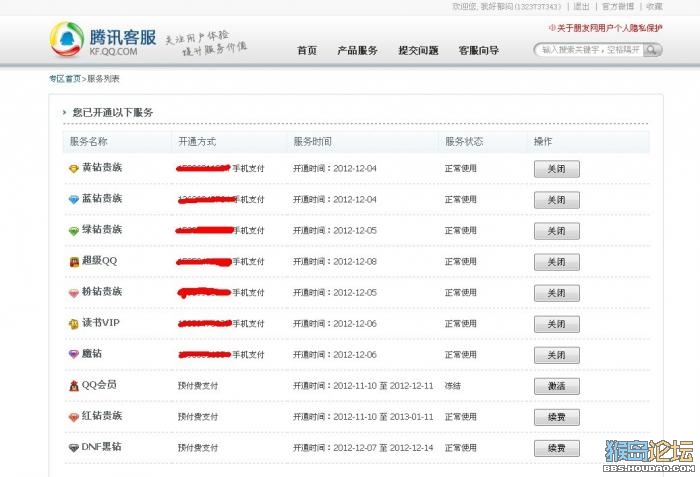This screenshot has height=477, width=700.
Task: Click 关闭 button for 黄钻贵族
Action: pyautogui.click(x=557, y=169)
